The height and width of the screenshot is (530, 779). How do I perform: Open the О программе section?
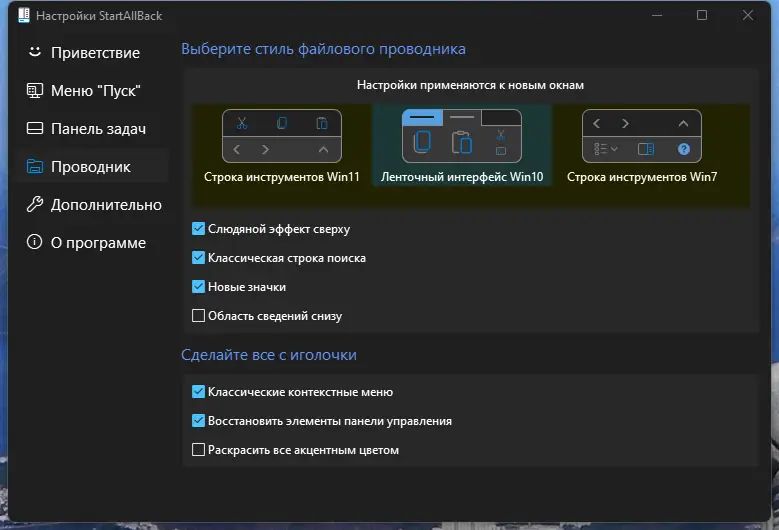click(x=92, y=242)
